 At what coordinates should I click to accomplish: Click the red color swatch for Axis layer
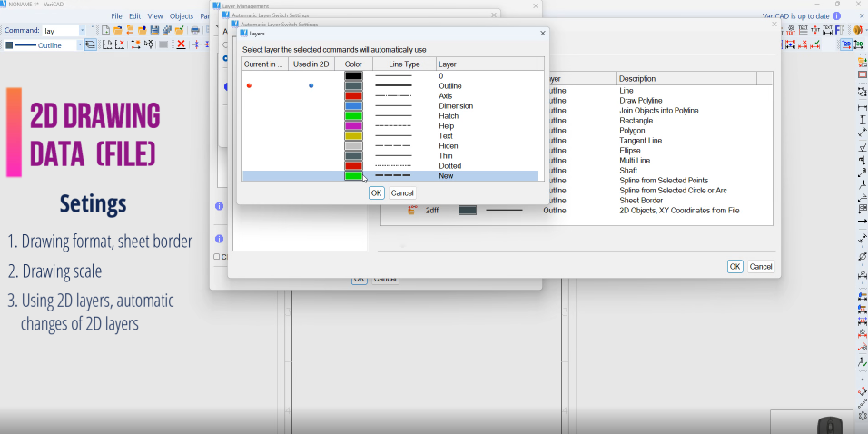(353, 96)
